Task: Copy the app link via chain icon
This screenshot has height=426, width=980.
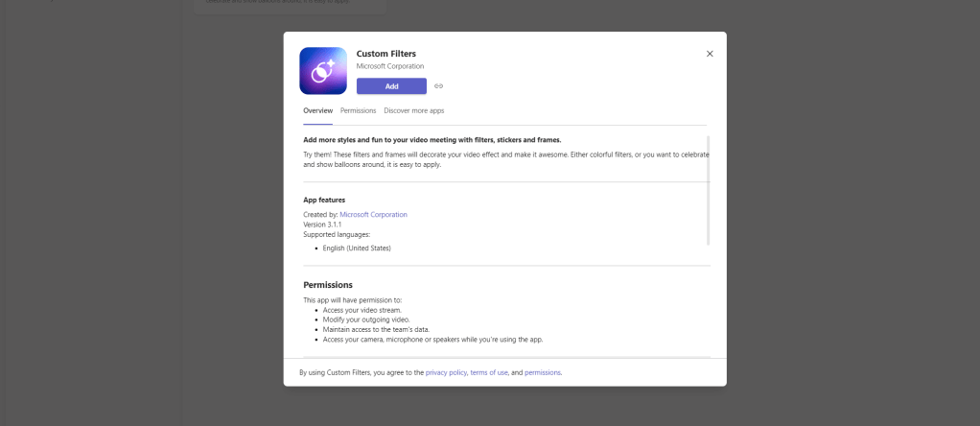Action: (439, 86)
